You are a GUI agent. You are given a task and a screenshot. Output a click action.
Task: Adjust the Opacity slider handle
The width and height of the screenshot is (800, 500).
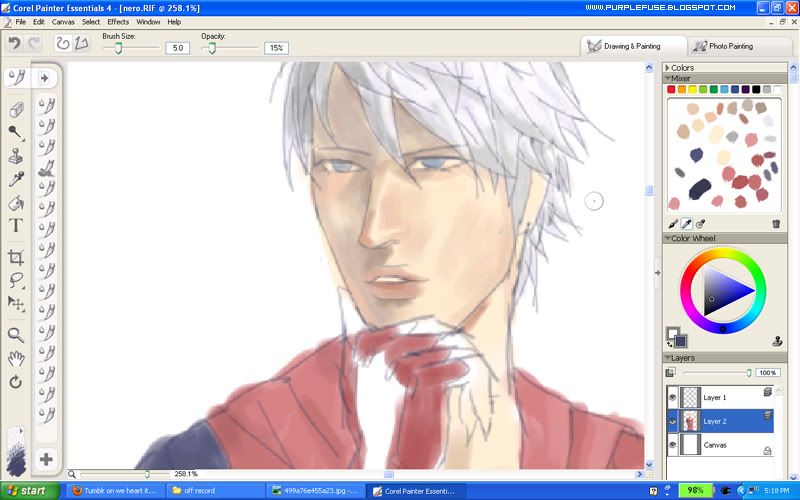212,48
